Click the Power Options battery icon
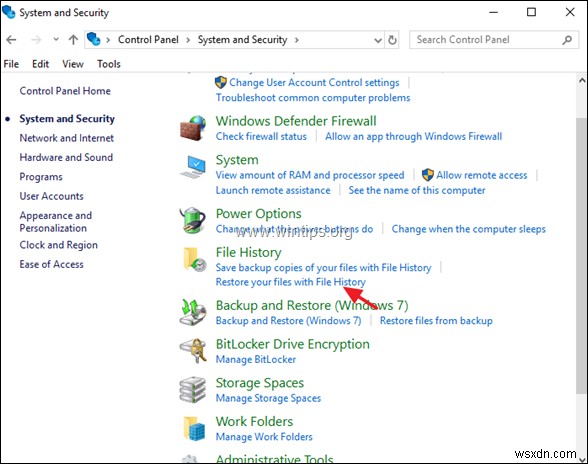 pos(193,221)
